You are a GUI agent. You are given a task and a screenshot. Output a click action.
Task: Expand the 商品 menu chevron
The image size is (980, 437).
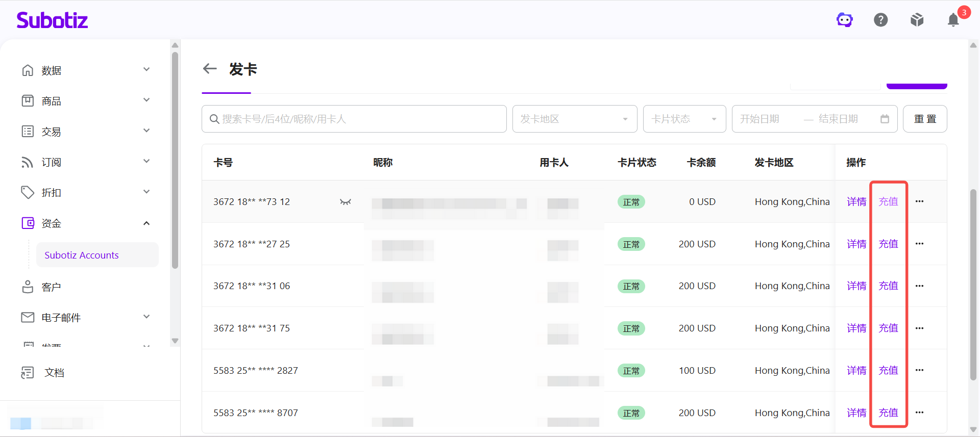(x=146, y=100)
